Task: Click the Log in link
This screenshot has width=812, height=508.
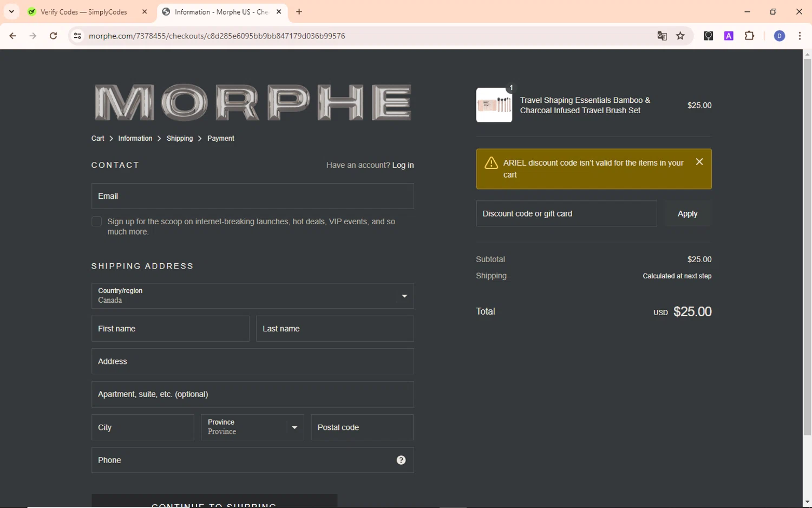Action: pos(403,165)
